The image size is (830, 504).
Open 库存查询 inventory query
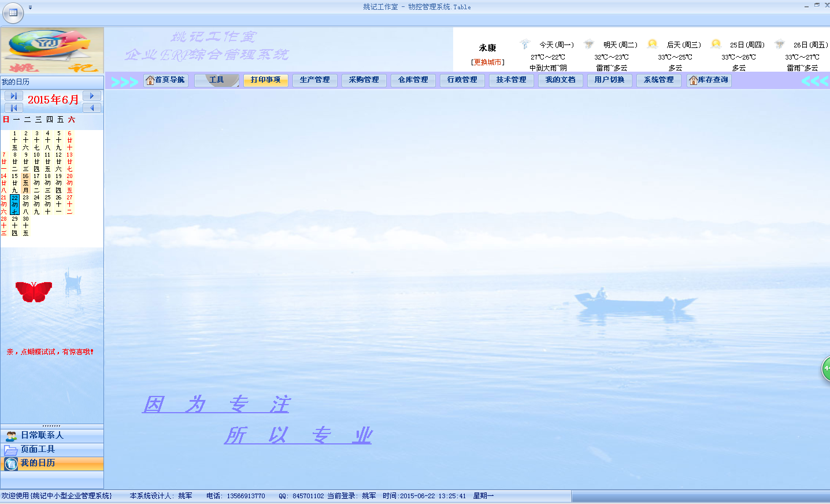709,80
